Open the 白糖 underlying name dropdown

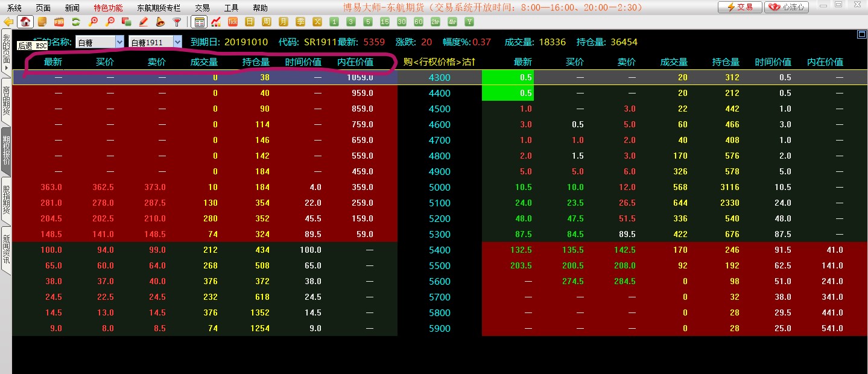(119, 42)
